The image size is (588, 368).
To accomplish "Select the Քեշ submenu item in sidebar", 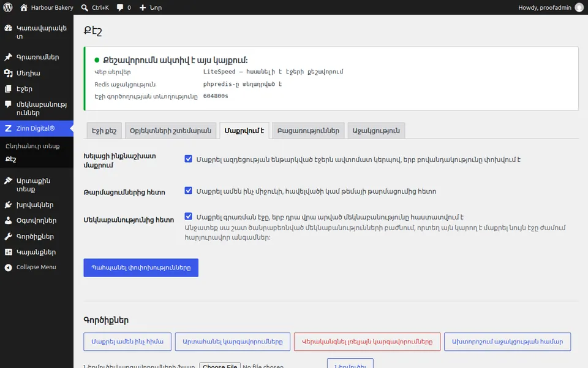I will click(x=11, y=159).
